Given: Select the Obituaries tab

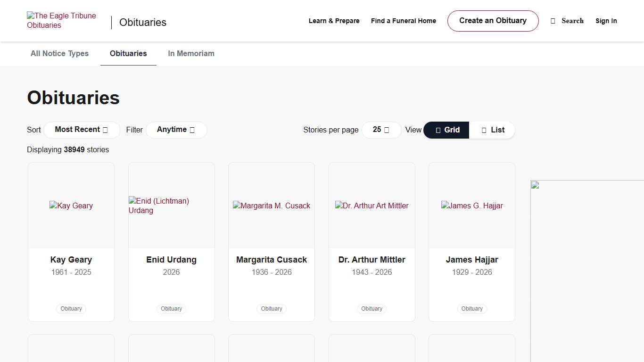Looking at the screenshot, I should [128, 54].
